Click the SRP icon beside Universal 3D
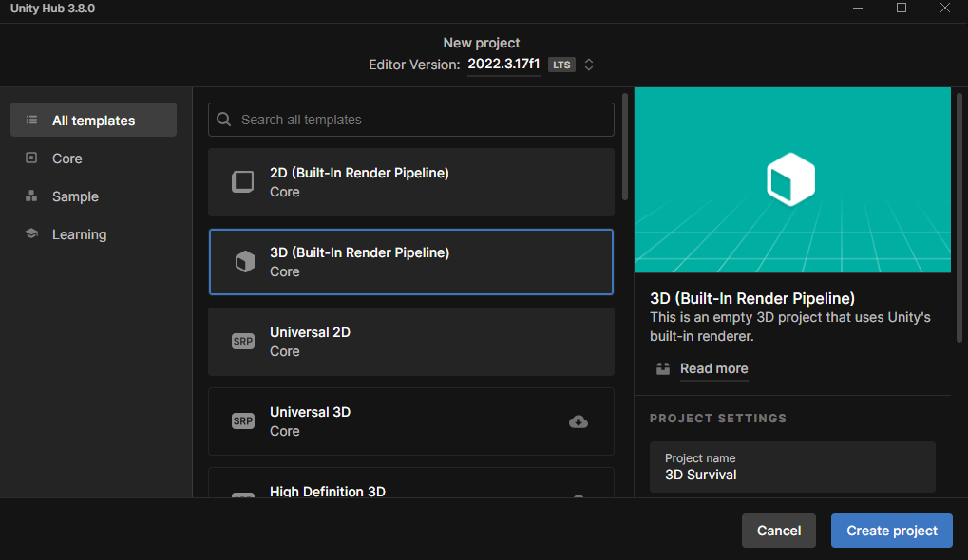968x560 pixels. pyautogui.click(x=242, y=420)
